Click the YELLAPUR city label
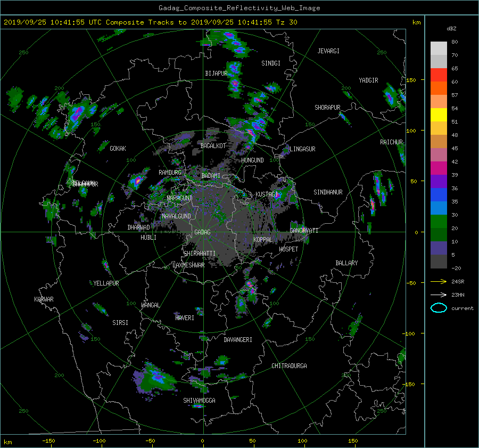Image resolution: width=479 pixels, height=448 pixels. (106, 283)
